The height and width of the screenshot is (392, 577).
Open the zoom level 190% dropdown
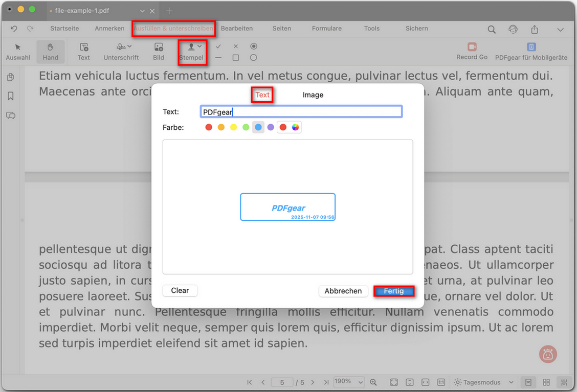349,382
